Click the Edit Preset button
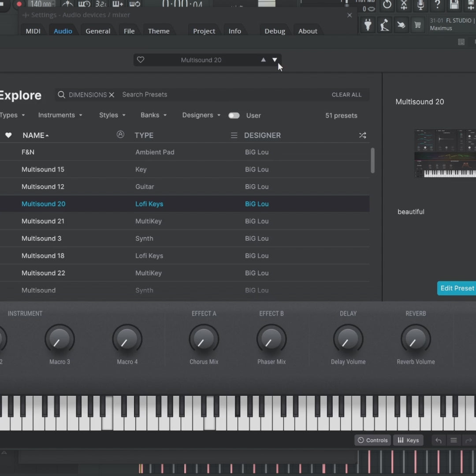This screenshot has width=476, height=476. point(457,288)
